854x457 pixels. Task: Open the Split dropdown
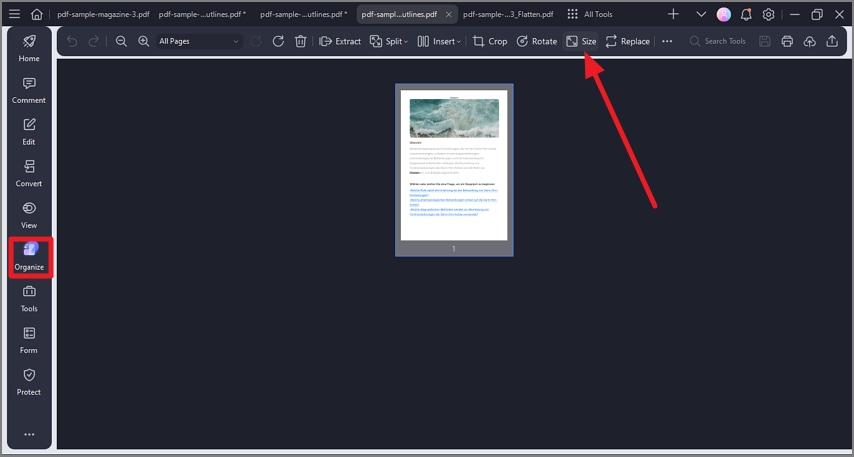[389, 41]
